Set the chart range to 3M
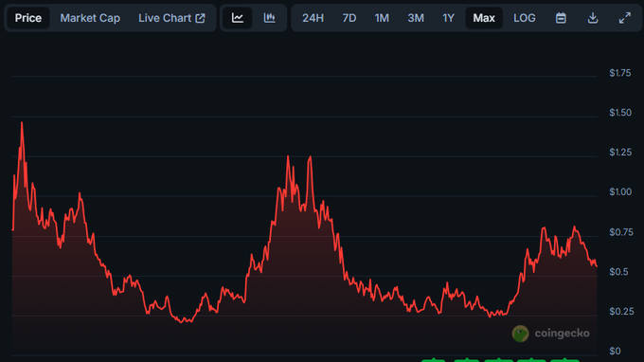644x362 pixels. [416, 18]
